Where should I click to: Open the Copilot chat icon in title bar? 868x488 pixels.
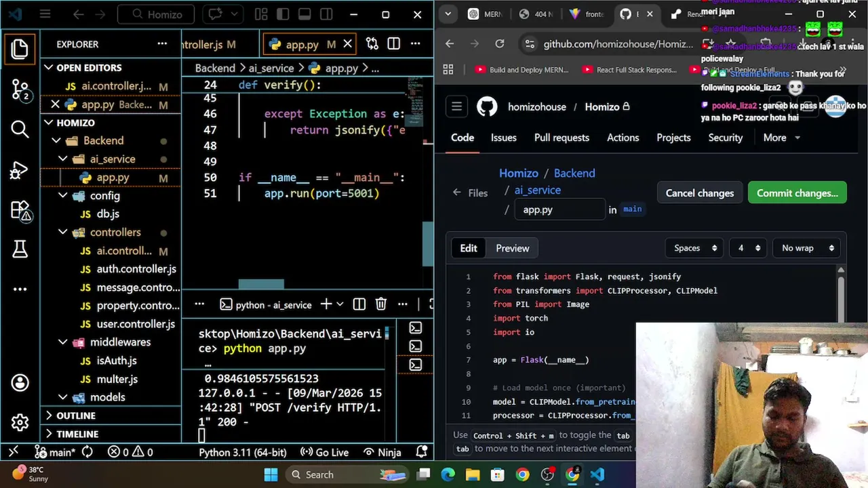coord(215,14)
